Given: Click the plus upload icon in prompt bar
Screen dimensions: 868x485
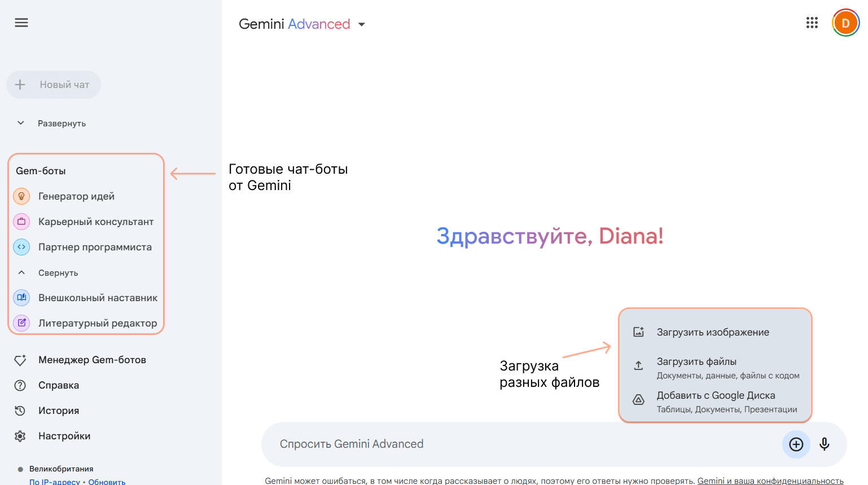Looking at the screenshot, I should (796, 444).
